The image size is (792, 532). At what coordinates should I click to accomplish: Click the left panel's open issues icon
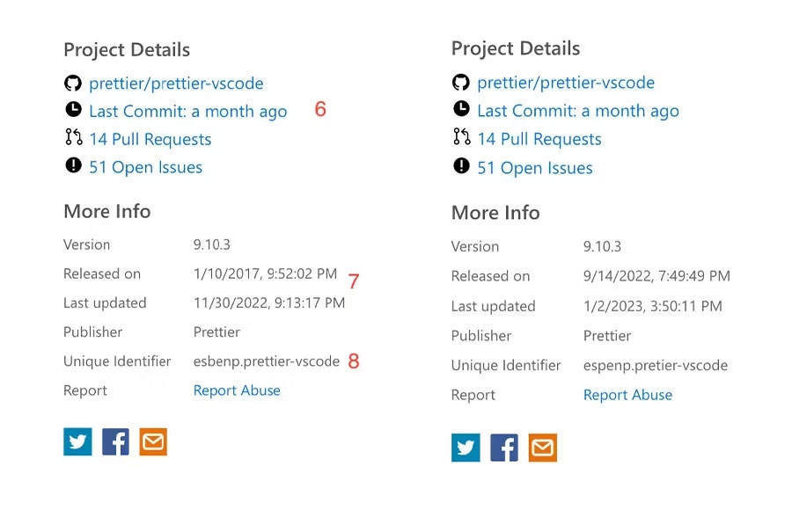tap(72, 165)
